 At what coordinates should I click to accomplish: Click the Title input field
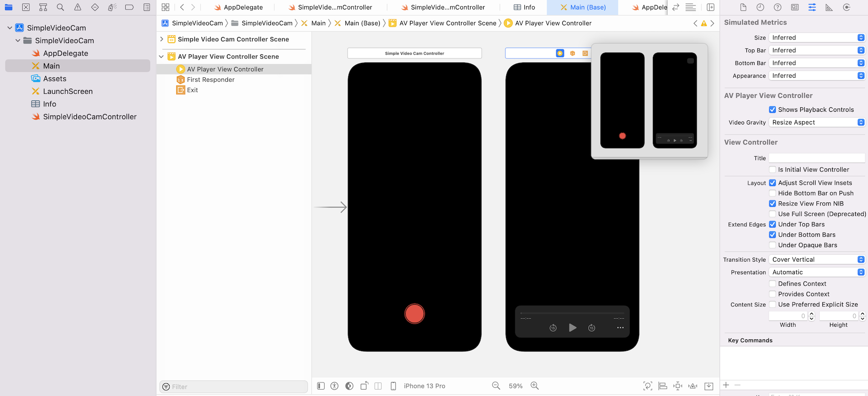[816, 158]
